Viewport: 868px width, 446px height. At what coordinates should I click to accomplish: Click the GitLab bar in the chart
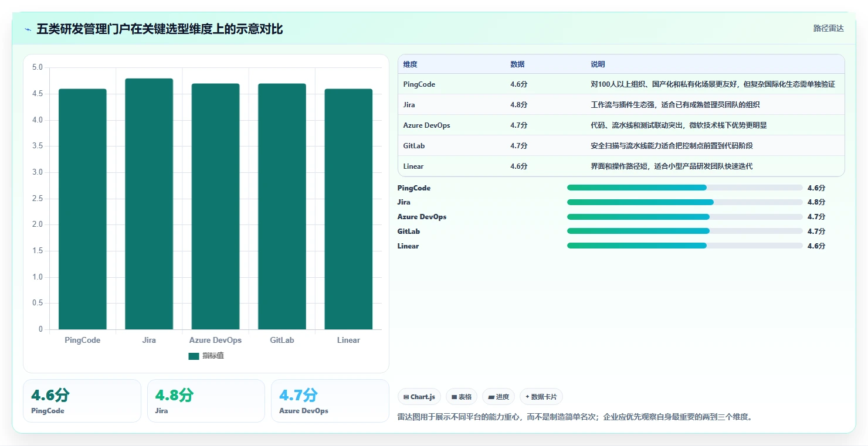pyautogui.click(x=282, y=206)
